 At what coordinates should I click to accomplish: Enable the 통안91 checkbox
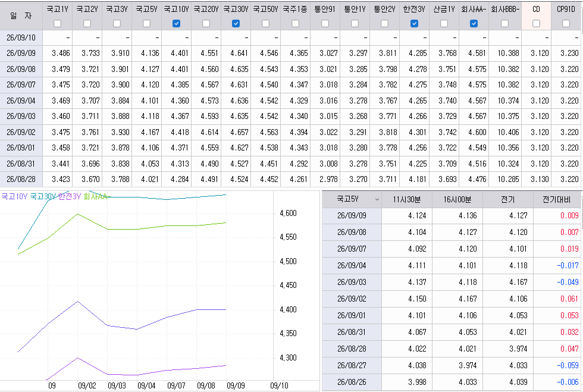click(325, 23)
